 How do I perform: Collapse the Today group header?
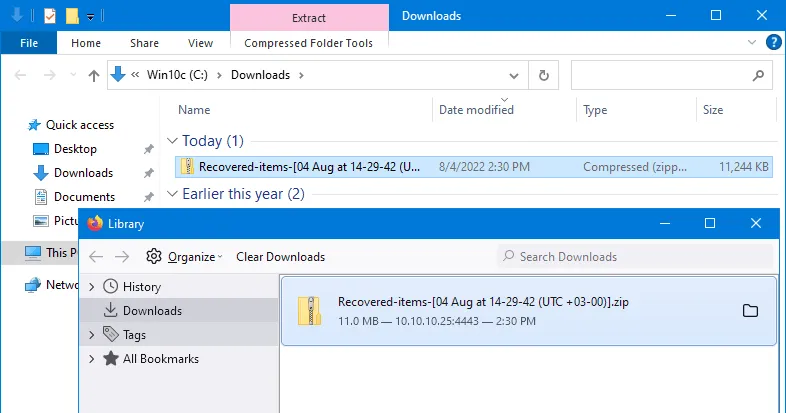(x=173, y=141)
